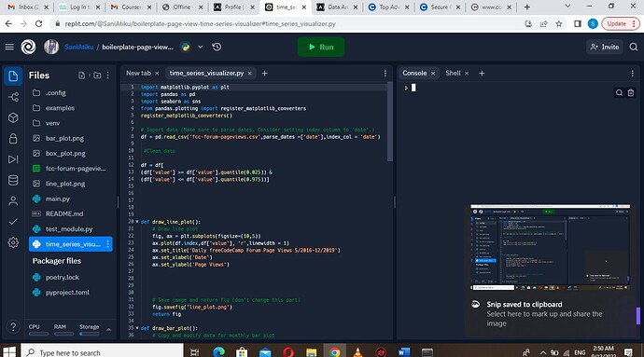Open the Secrets lock sidebar icon
The width and height of the screenshot is (644, 357).
tap(13, 139)
